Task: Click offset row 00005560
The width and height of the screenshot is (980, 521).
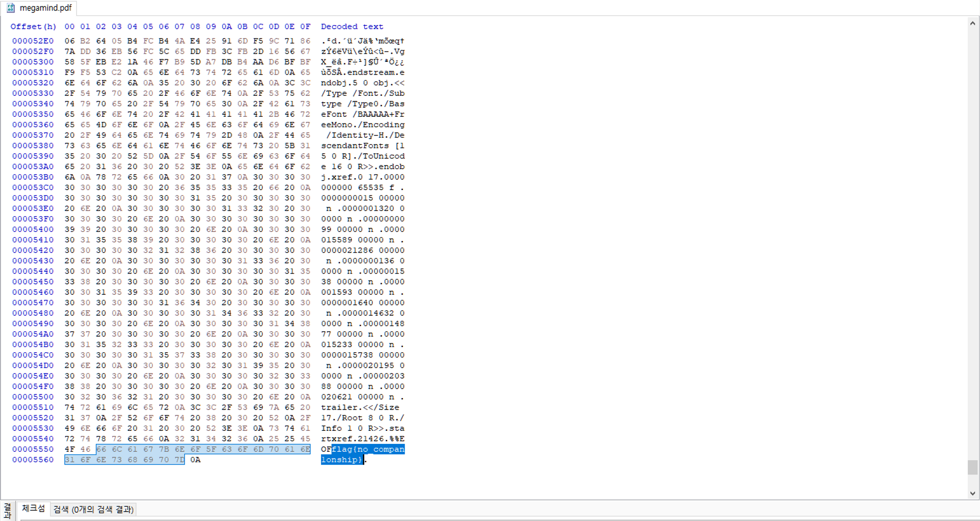Action: (x=33, y=460)
